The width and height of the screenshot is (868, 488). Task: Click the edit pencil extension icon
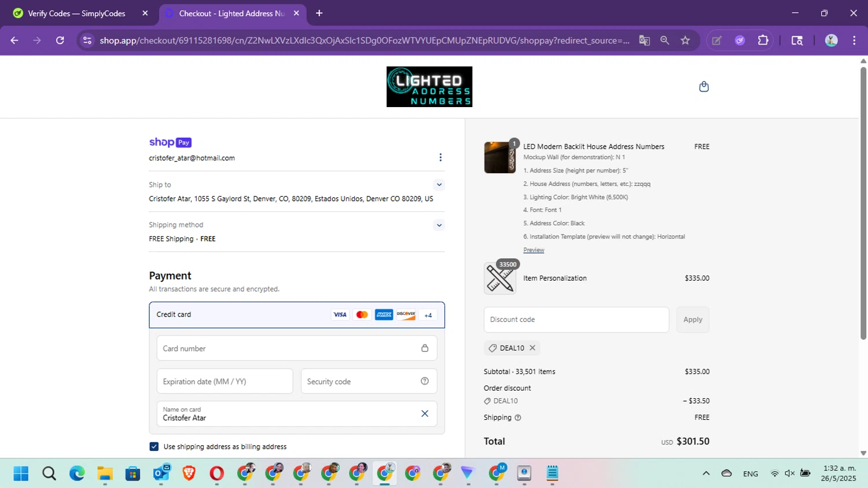pyautogui.click(x=717, y=41)
